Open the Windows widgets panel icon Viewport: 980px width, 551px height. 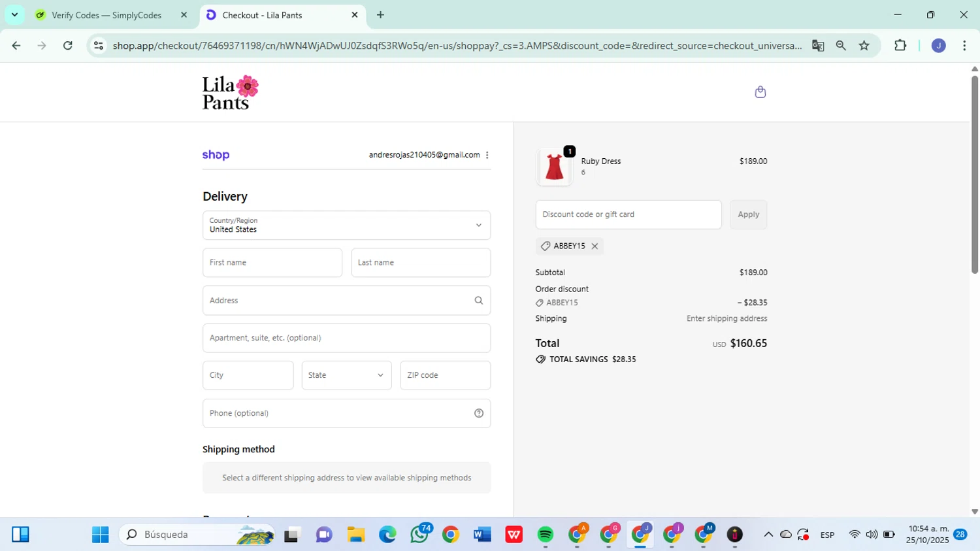[x=20, y=535]
